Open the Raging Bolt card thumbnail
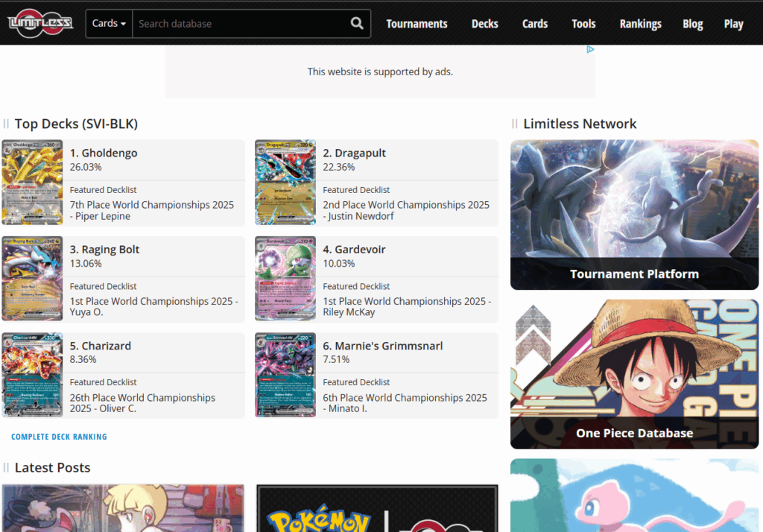 (32, 279)
